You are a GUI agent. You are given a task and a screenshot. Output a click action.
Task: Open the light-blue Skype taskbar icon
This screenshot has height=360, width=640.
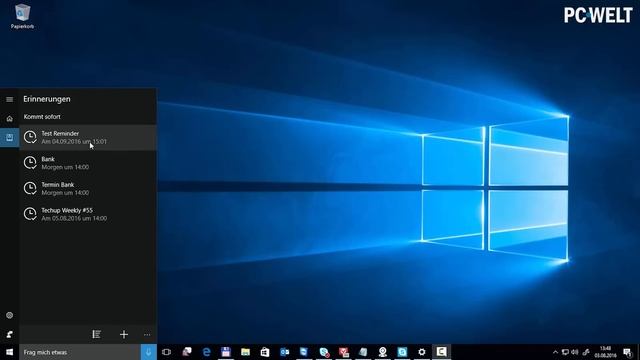coord(402,352)
